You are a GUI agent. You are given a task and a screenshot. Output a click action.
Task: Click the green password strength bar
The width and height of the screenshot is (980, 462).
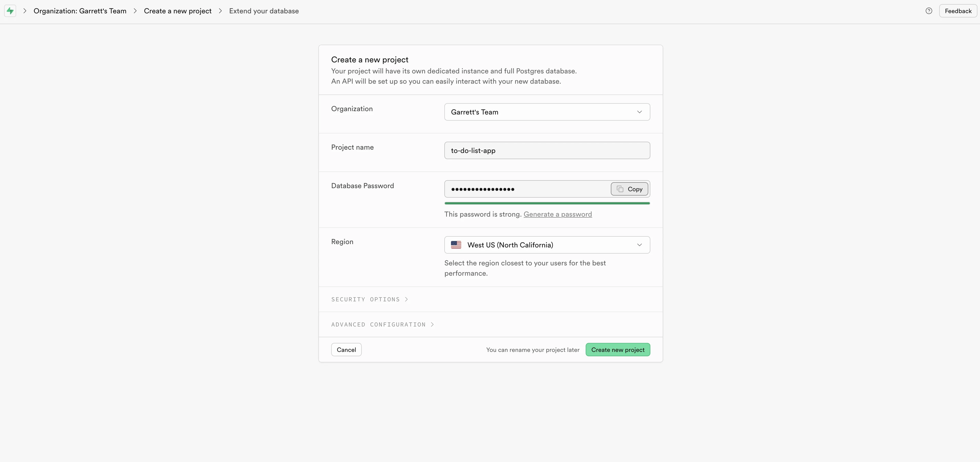tap(547, 203)
